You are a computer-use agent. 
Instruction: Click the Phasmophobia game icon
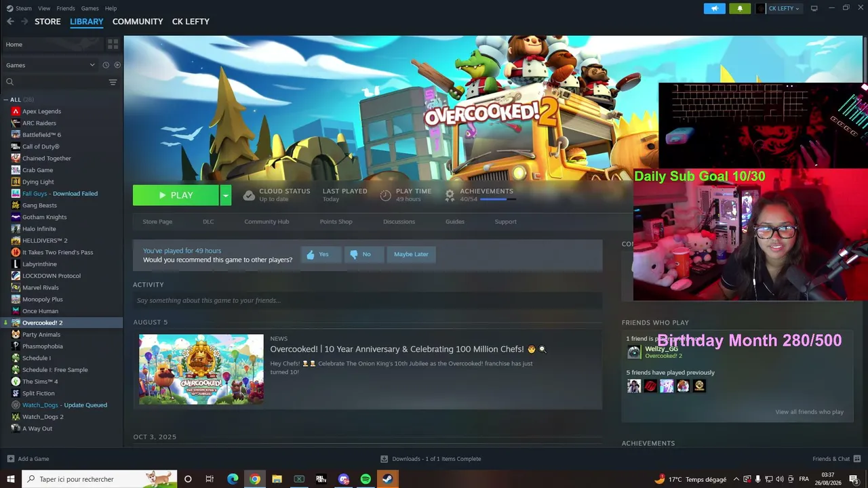[x=16, y=346]
